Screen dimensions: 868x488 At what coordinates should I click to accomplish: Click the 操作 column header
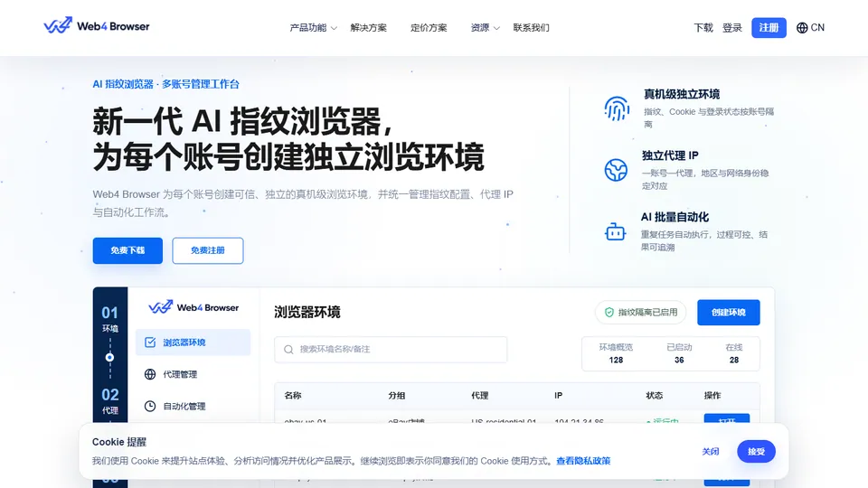point(712,396)
